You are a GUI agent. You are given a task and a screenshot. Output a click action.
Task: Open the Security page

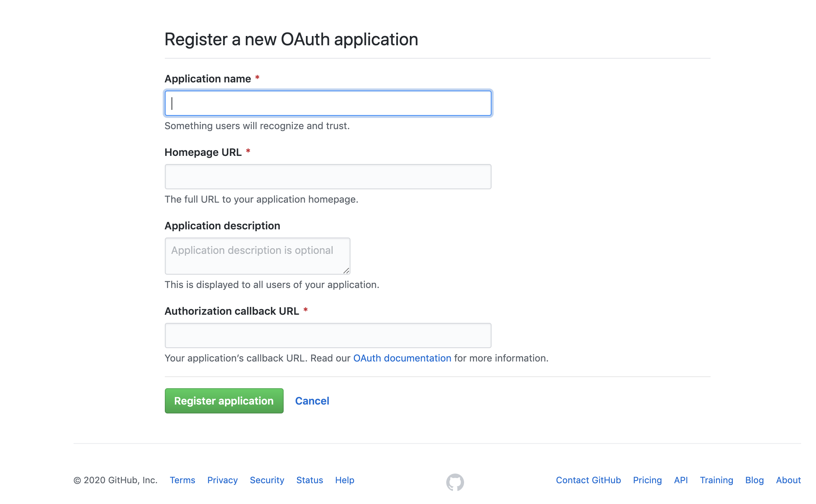point(267,480)
